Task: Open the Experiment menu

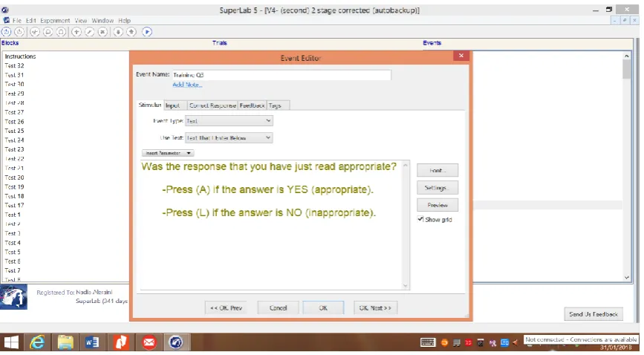Action: click(x=55, y=21)
